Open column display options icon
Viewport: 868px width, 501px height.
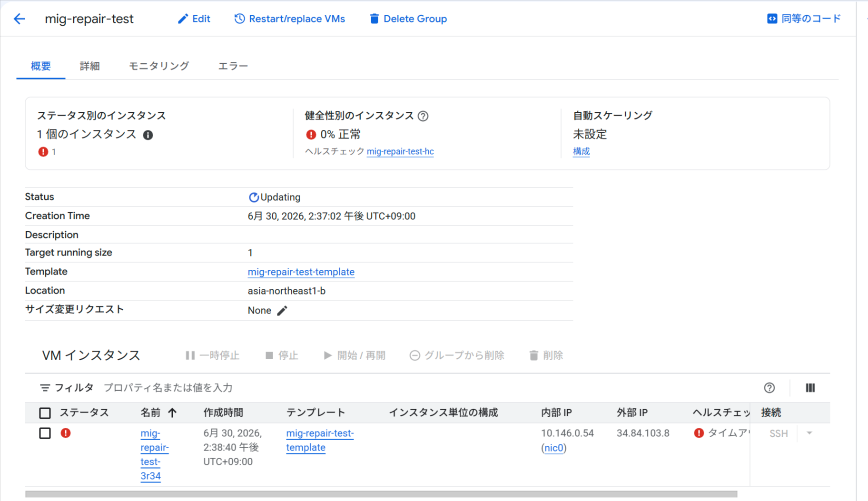[810, 388]
